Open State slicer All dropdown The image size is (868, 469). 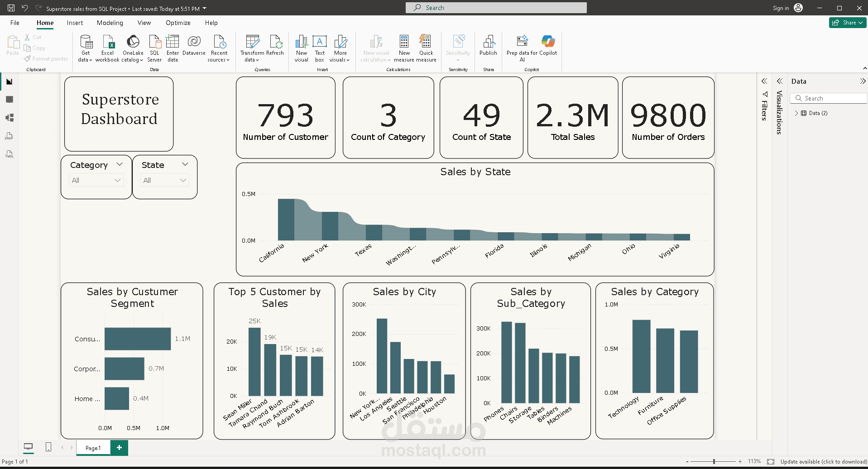[x=165, y=180]
